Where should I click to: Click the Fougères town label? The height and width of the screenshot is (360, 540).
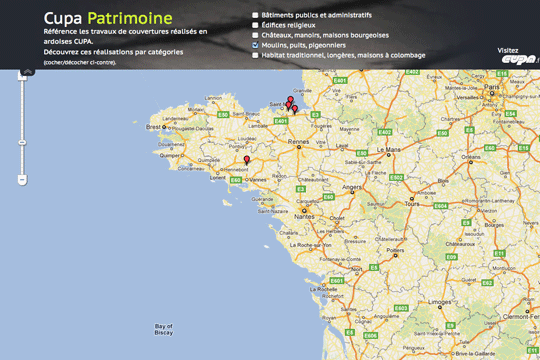pos(321,126)
